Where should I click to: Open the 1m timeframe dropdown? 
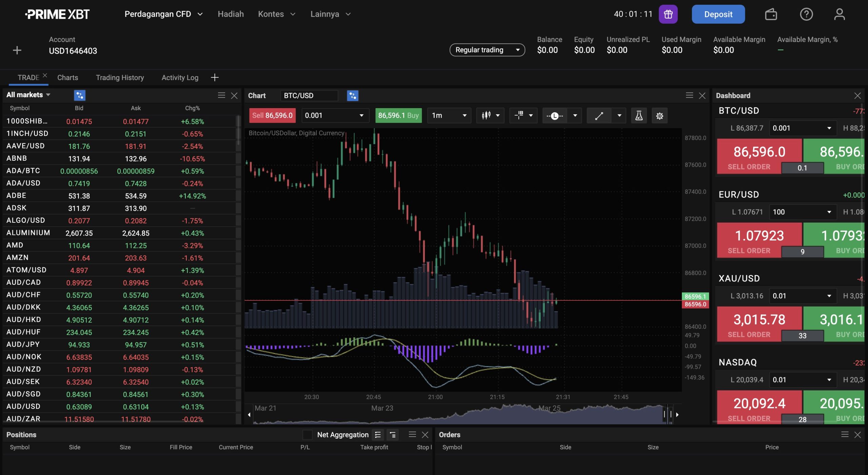pos(449,115)
